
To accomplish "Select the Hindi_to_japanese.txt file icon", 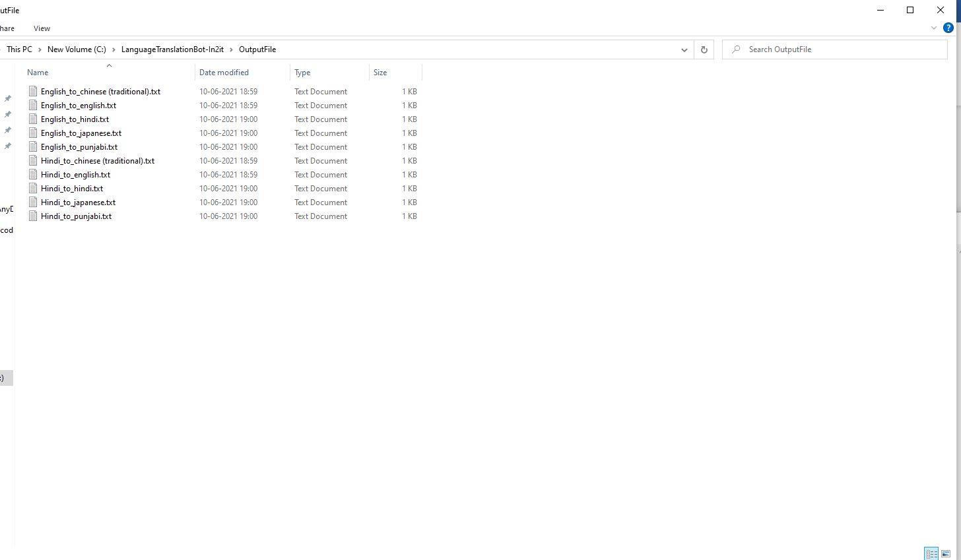I will [33, 202].
